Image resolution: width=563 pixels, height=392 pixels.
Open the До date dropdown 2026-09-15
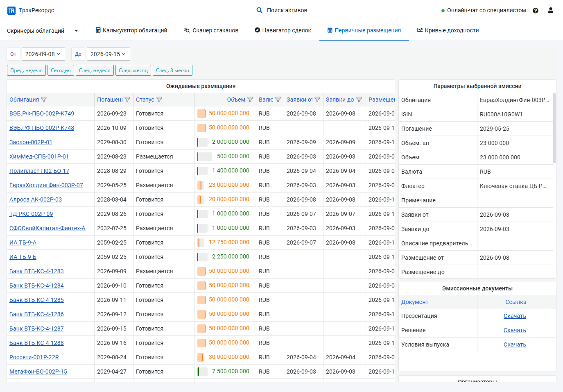pos(108,54)
